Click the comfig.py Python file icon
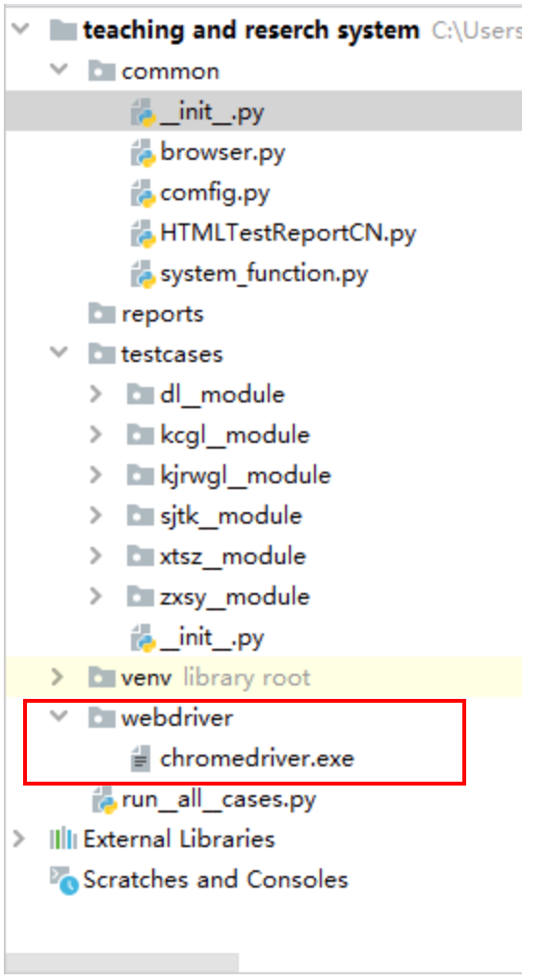This screenshot has height=980, width=549. pos(143,194)
